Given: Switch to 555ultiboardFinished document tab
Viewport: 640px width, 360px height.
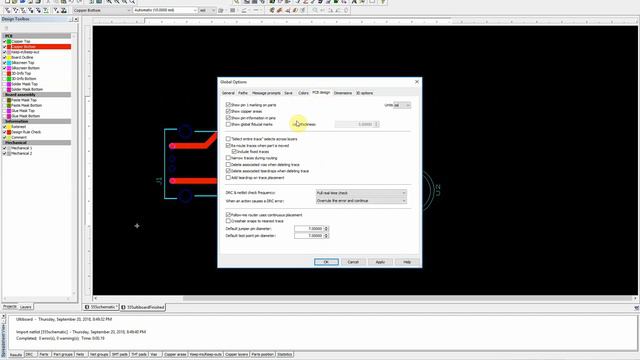Looking at the screenshot, I should click(x=143, y=307).
